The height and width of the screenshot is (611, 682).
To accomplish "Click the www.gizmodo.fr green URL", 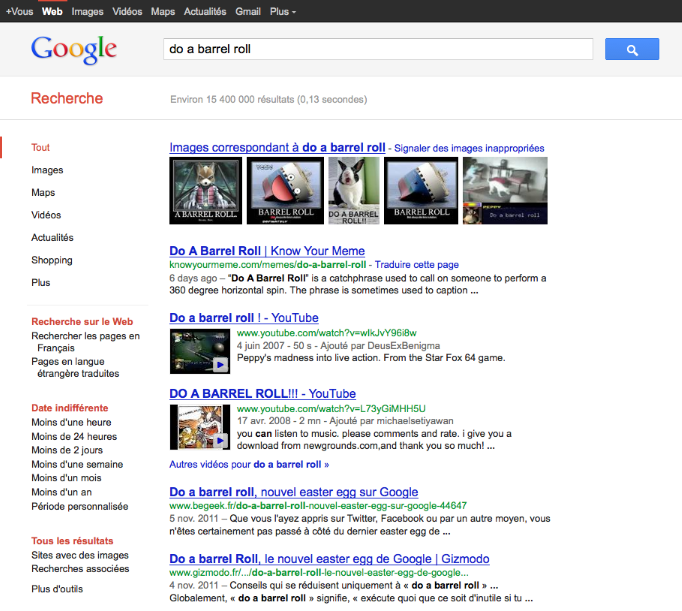I will coord(319,573).
